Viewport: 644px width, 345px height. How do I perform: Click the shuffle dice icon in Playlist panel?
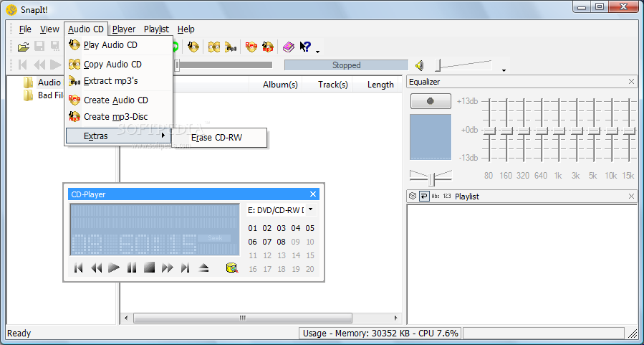[x=413, y=196]
